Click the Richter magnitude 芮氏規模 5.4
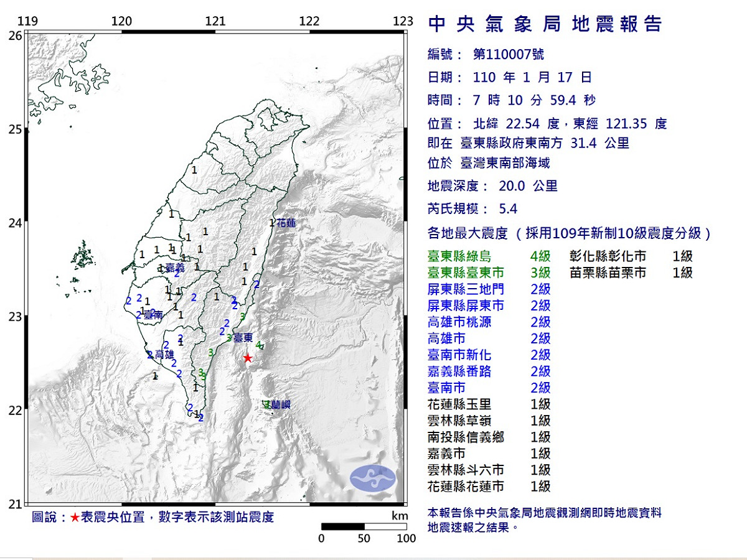This screenshot has height=560, width=747. (472, 209)
